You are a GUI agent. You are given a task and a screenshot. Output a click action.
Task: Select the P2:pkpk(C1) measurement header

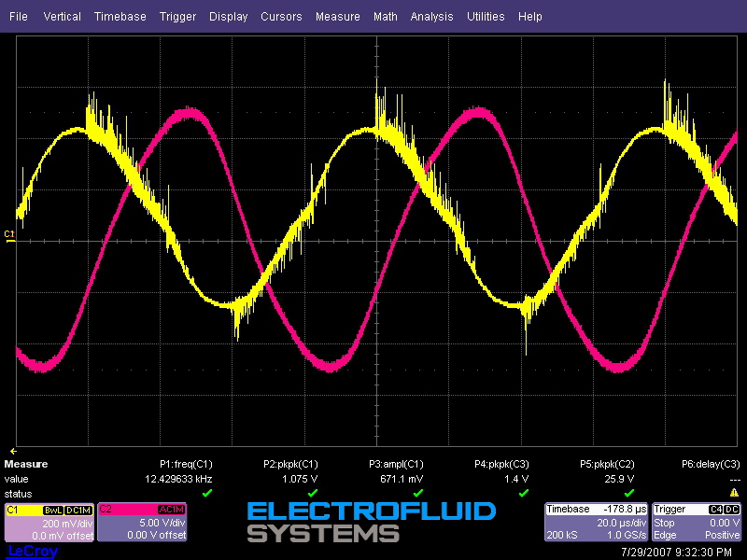tap(290, 464)
